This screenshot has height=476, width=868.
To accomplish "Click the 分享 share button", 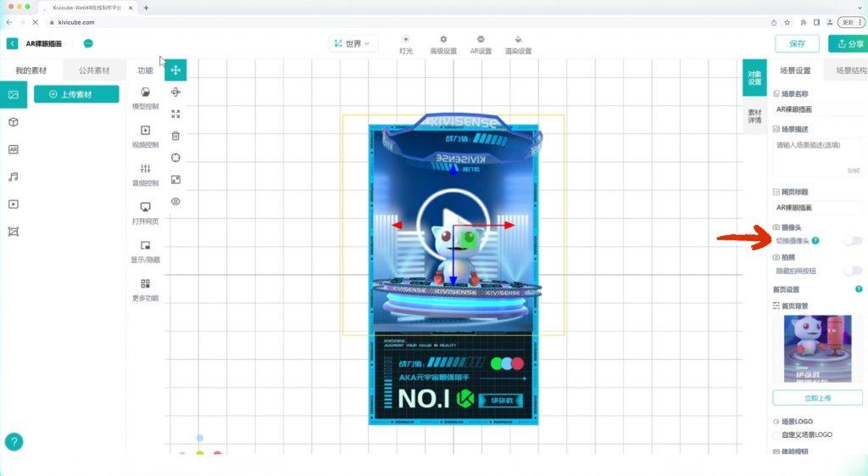I will click(x=849, y=44).
